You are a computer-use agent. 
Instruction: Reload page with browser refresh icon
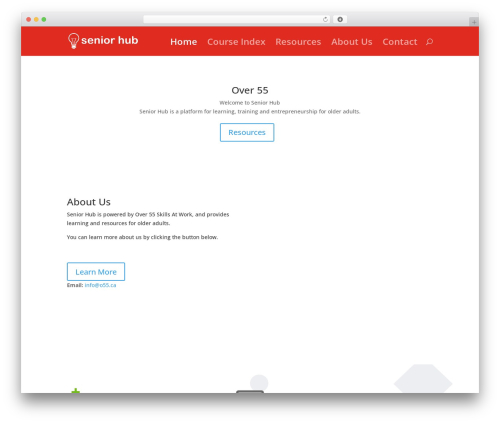coord(325,19)
